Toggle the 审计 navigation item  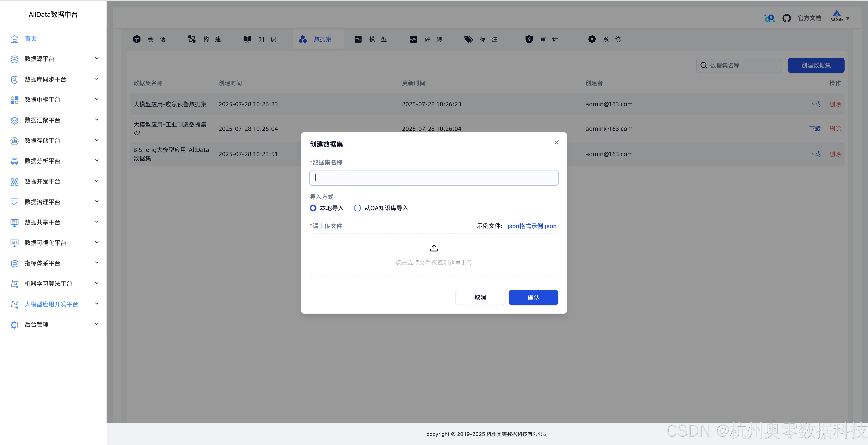tap(541, 39)
